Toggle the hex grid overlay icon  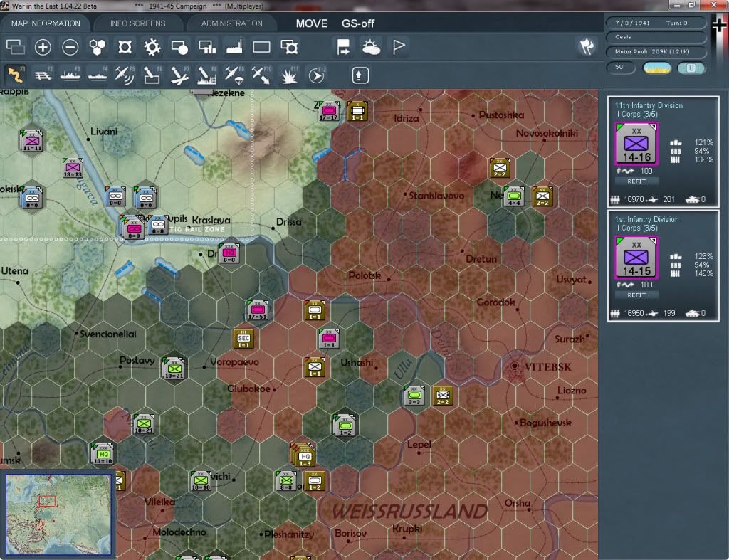coord(98,47)
